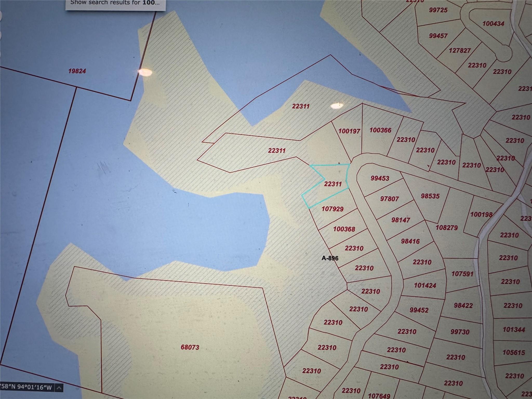The image size is (532, 399).
Task: Click parcel 127827
Action: click(x=460, y=51)
